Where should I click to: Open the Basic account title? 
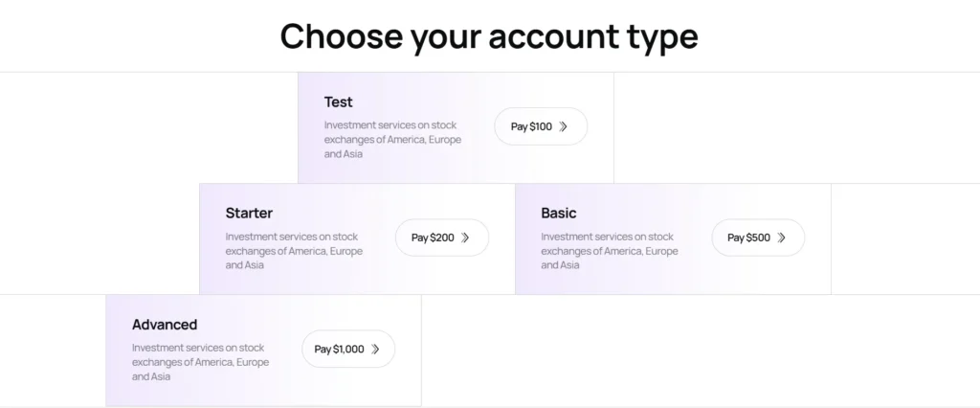click(559, 213)
